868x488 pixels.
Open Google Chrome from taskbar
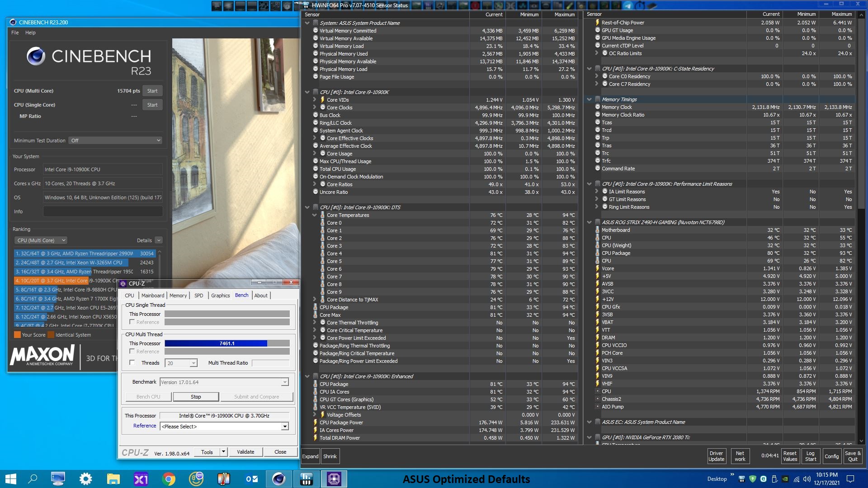point(168,479)
